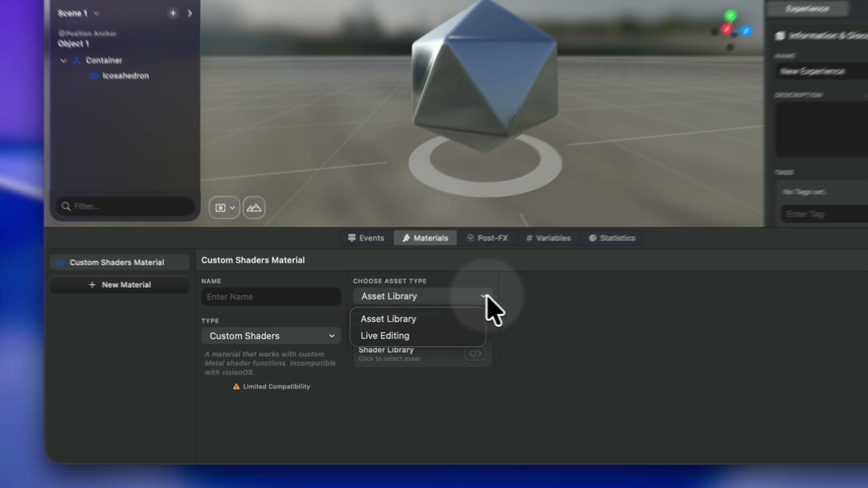
Task: Click the material Enter Name field
Action: click(271, 296)
